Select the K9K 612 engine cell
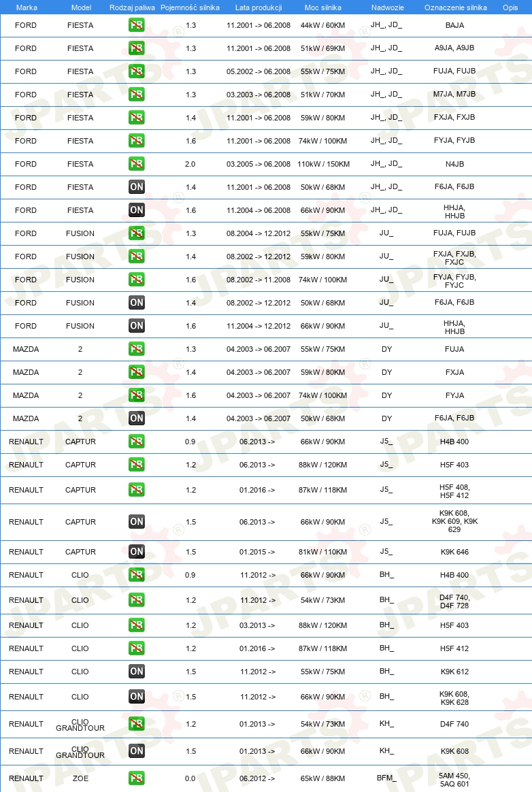 tap(454, 672)
